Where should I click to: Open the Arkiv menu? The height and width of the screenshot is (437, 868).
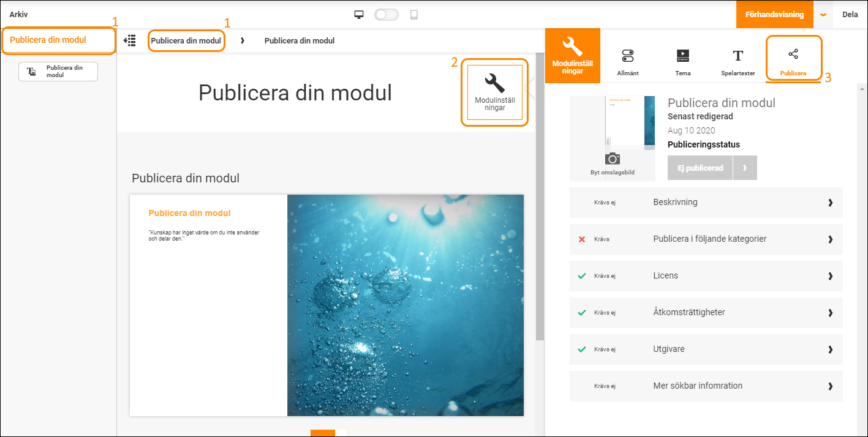[18, 14]
